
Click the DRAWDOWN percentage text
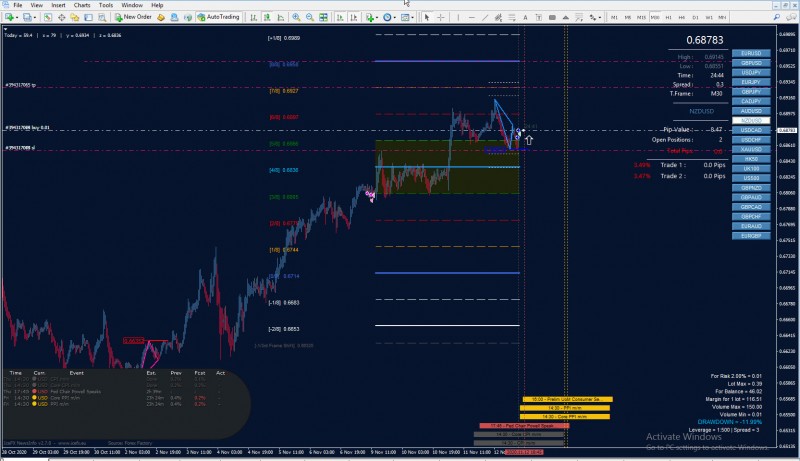730,422
